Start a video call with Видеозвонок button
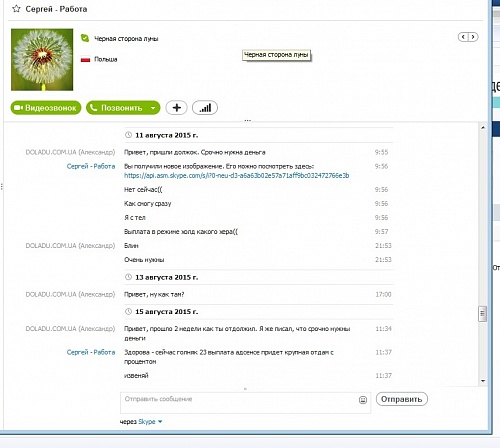This screenshot has height=448, width=500. point(46,108)
